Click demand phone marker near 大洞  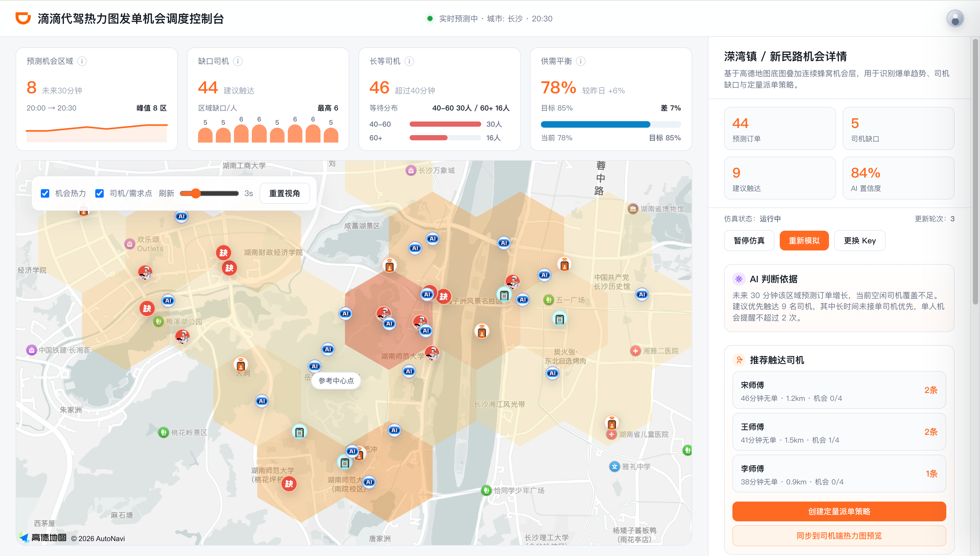240,365
